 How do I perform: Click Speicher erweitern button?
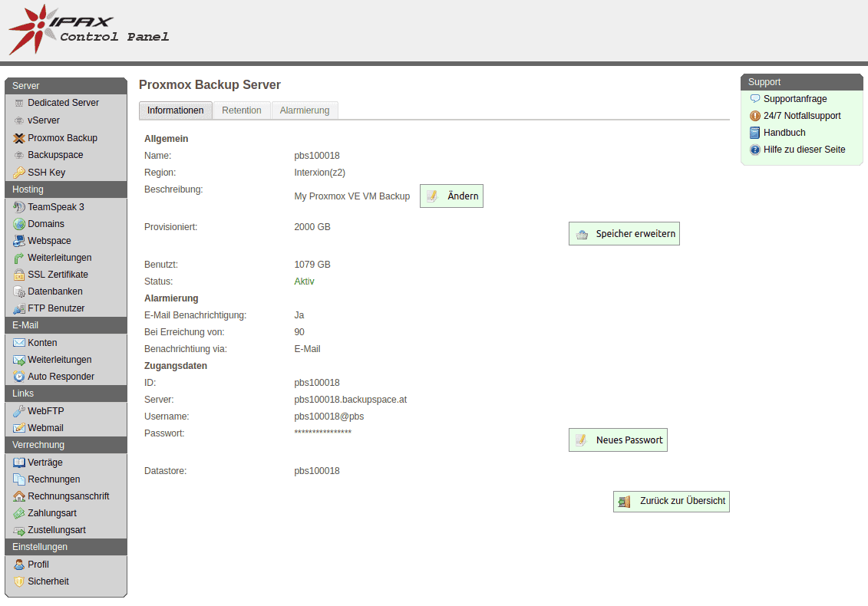click(624, 234)
